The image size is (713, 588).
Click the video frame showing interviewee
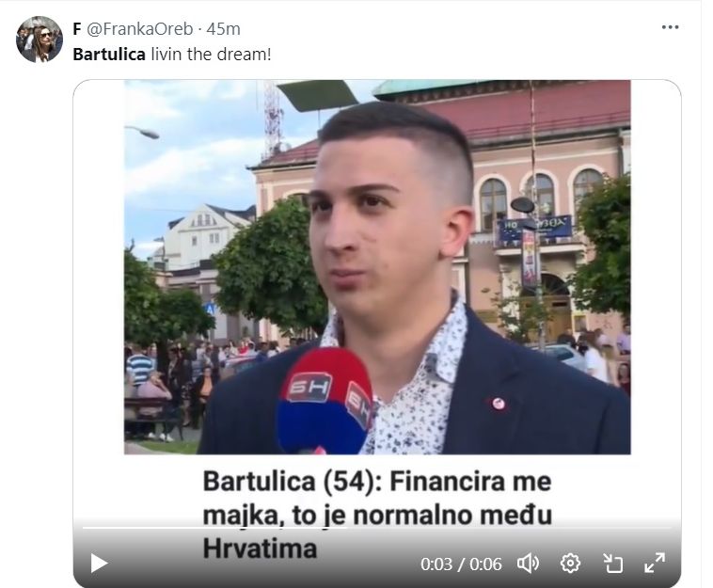pos(377,267)
